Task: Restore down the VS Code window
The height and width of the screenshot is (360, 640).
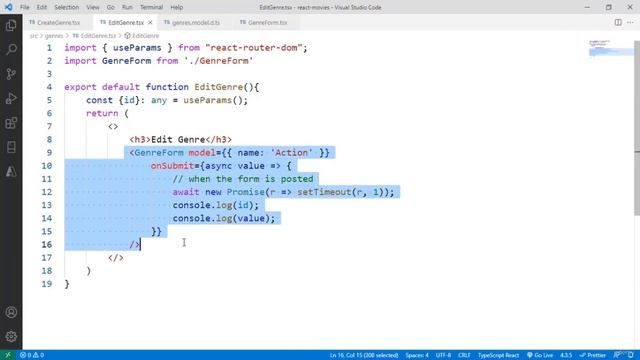Action: click(x=609, y=7)
